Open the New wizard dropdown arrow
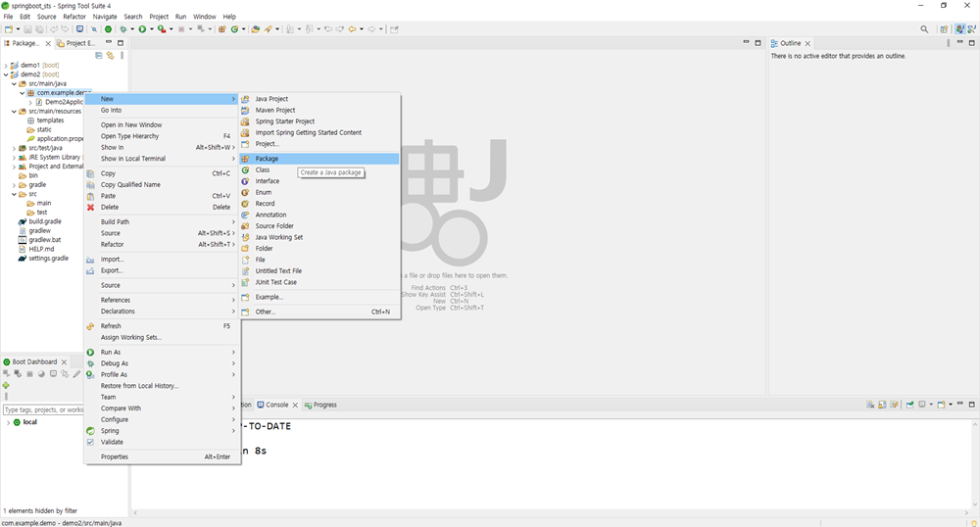The height and width of the screenshot is (527, 980). [x=18, y=28]
